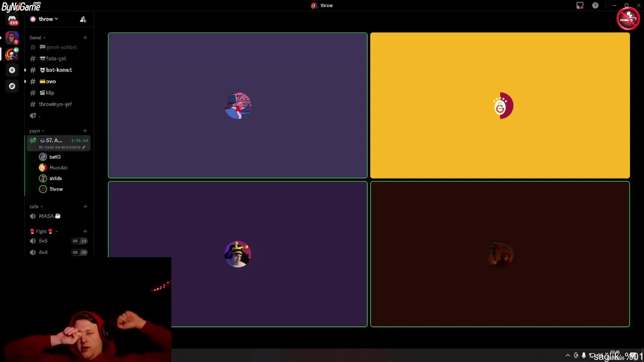This screenshot has height=362, width=644.
Task: Open Discord direct messages home icon
Action: coord(12,19)
